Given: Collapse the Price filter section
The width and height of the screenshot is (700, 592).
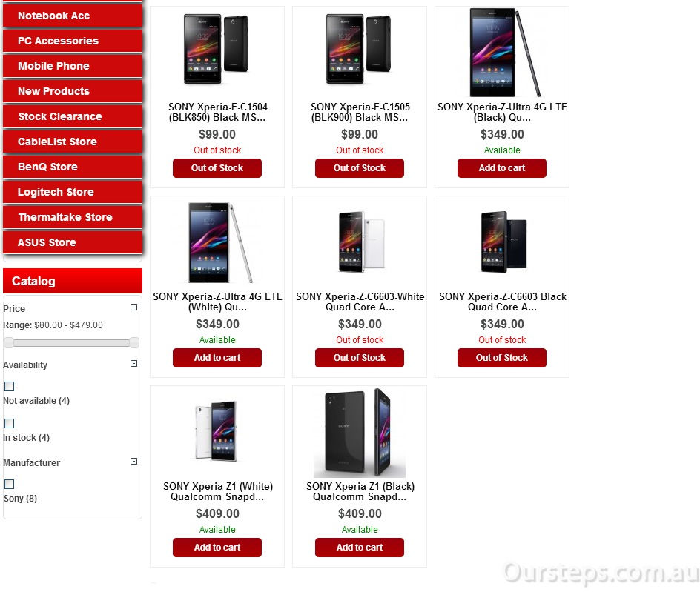Looking at the screenshot, I should tap(133, 307).
